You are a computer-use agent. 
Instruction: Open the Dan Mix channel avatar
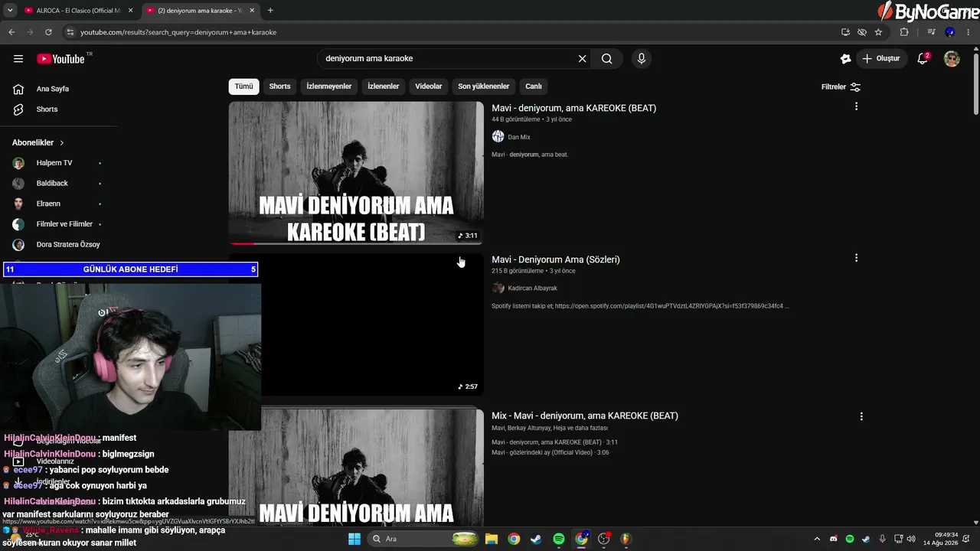pos(498,136)
